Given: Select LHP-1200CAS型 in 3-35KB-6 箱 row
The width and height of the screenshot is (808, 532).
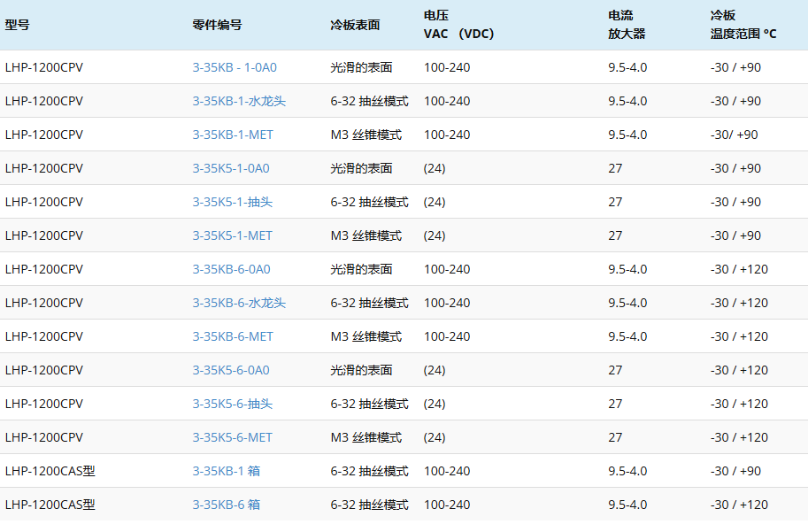Looking at the screenshot, I should point(50,505).
